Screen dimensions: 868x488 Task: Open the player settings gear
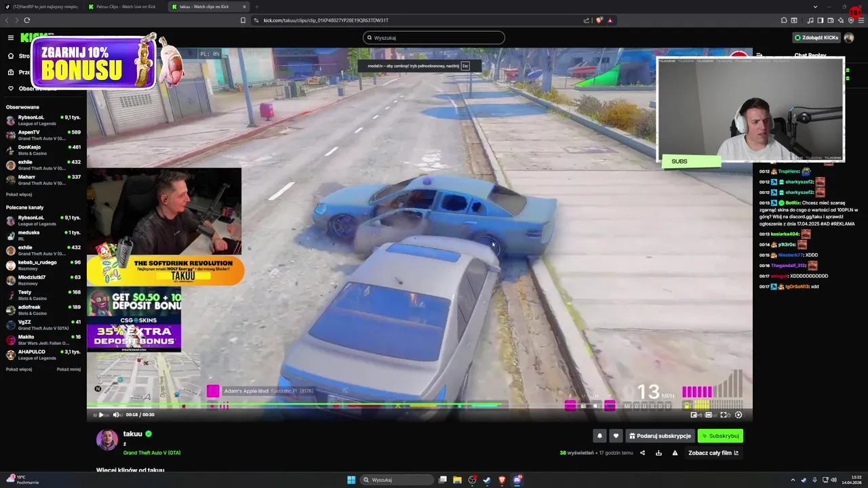[x=738, y=415]
